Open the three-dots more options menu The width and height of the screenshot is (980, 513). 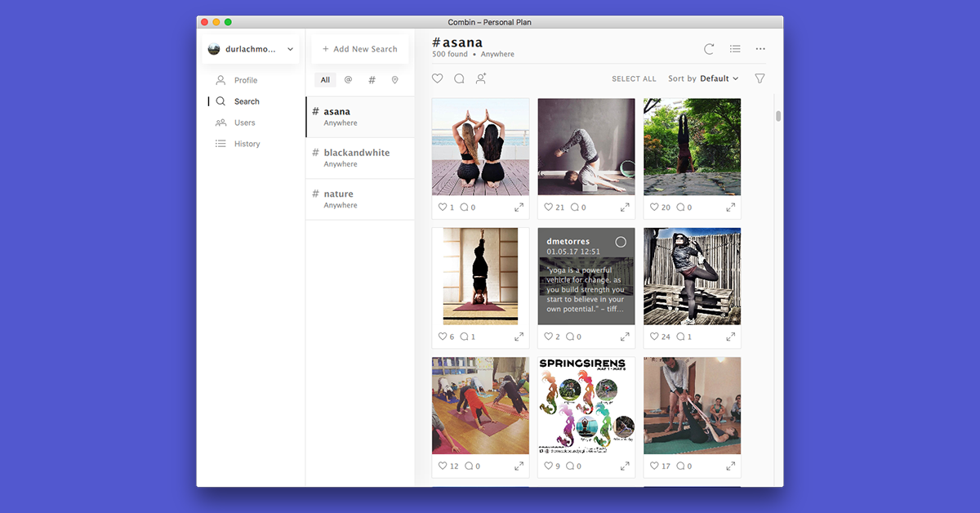click(x=760, y=49)
